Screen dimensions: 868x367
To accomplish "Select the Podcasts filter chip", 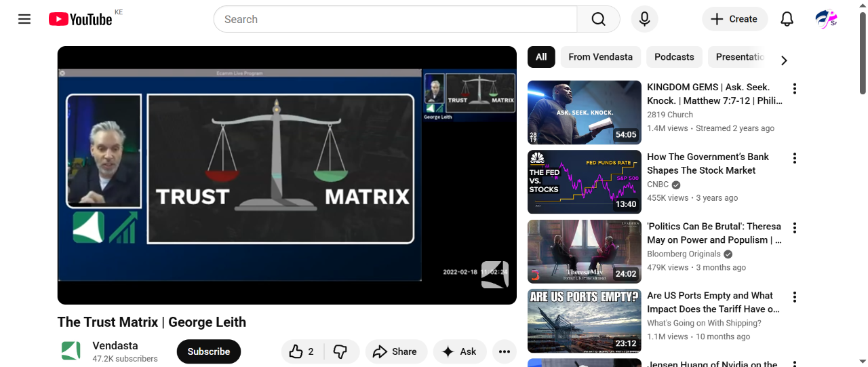I will pyautogui.click(x=673, y=57).
